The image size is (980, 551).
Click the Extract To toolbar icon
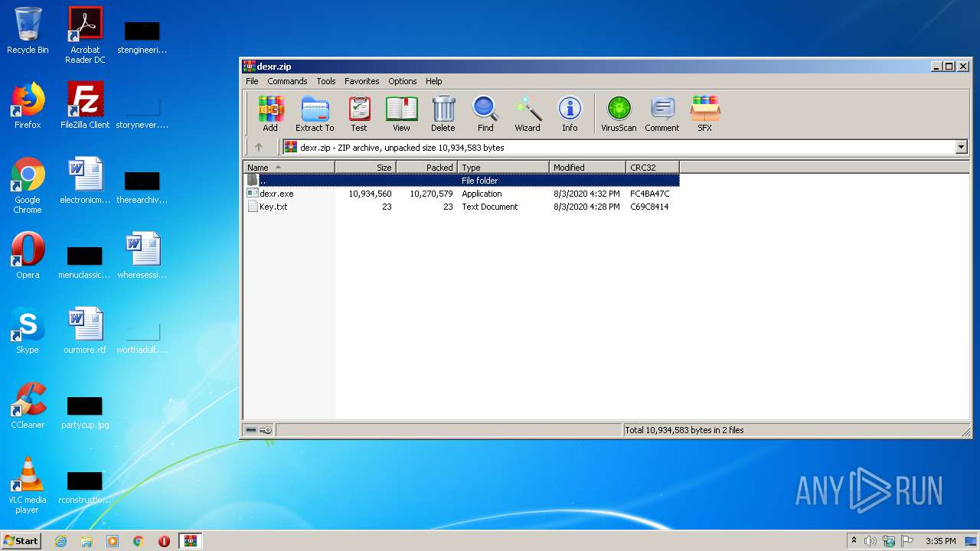pyautogui.click(x=315, y=113)
